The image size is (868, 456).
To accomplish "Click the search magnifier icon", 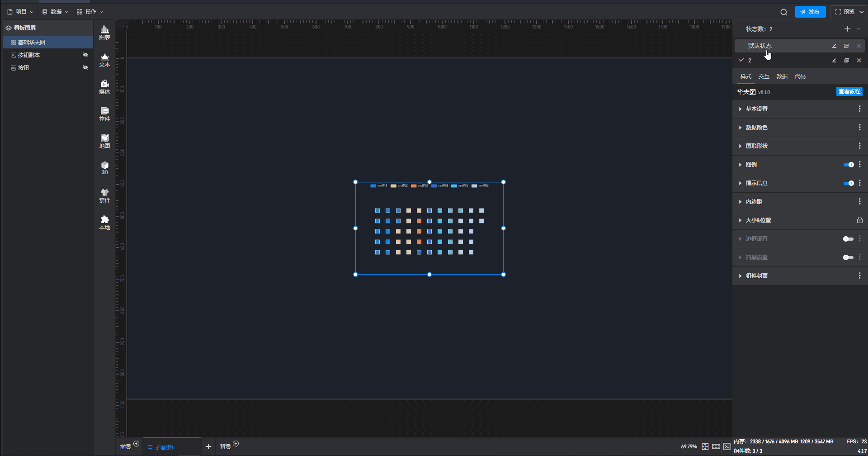I will click(x=783, y=12).
